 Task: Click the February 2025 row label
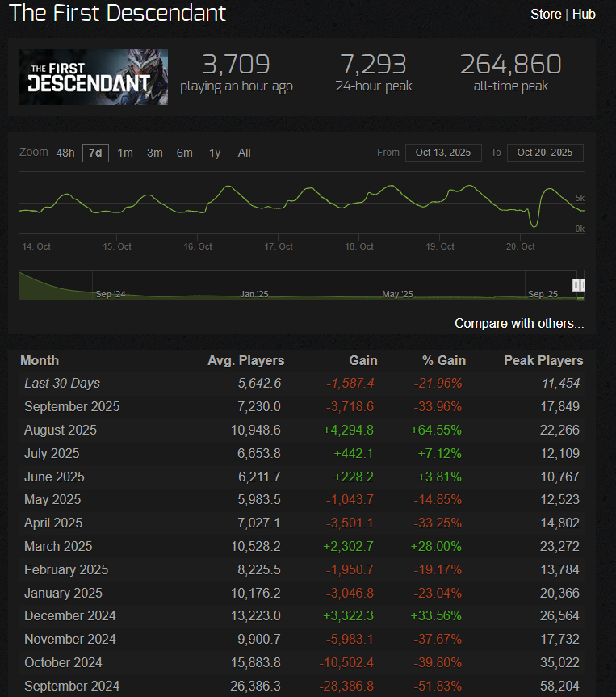point(66,569)
